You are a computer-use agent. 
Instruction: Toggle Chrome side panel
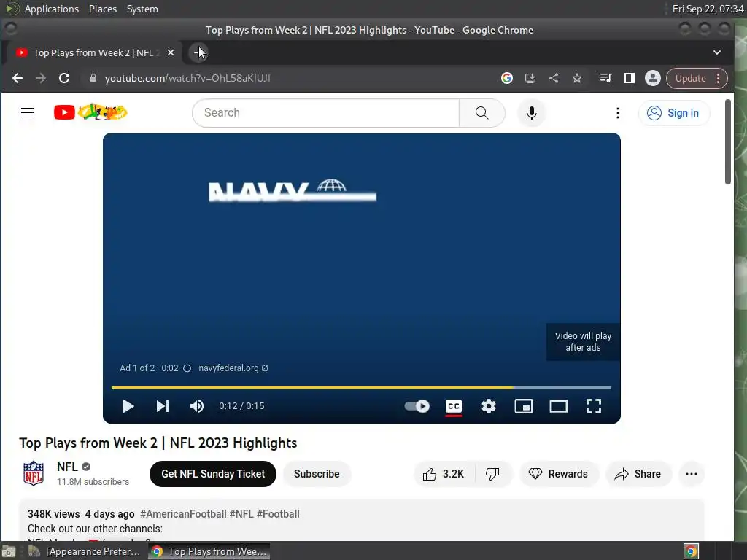pyautogui.click(x=630, y=78)
